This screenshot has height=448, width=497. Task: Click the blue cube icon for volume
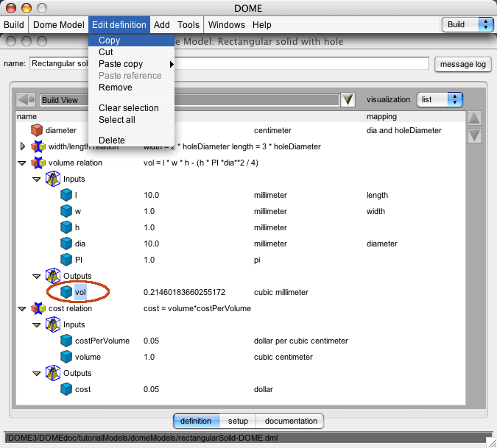[66, 357]
